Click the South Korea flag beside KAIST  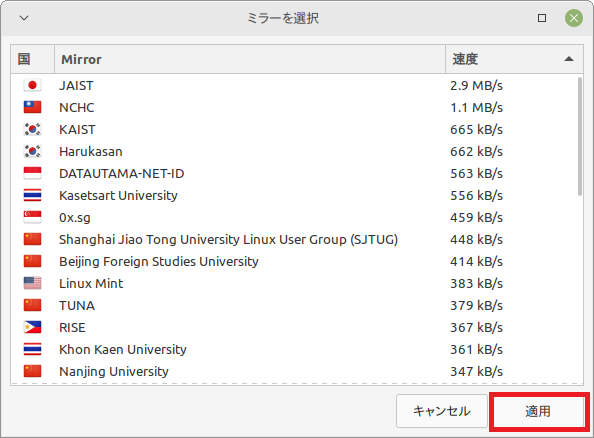click(x=32, y=129)
